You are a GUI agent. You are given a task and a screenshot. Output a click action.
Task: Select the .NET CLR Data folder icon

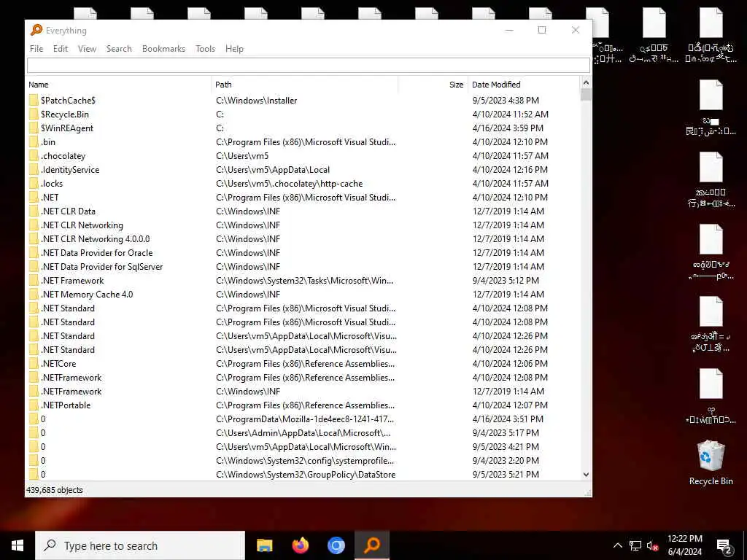[x=34, y=211]
